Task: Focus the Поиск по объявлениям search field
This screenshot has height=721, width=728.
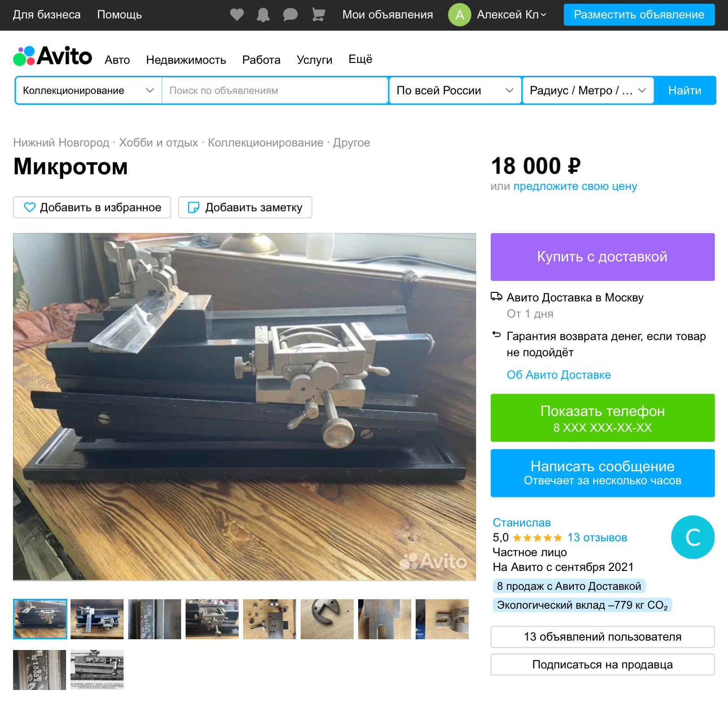Action: (x=275, y=91)
